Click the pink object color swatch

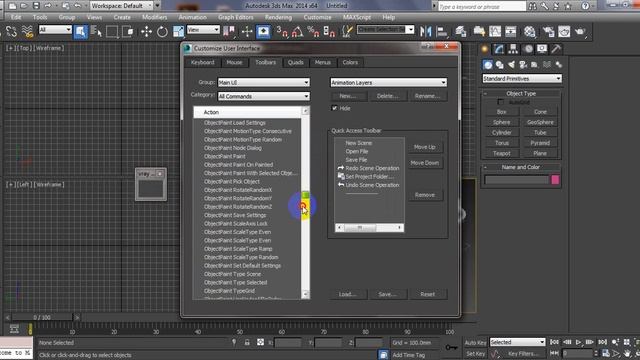tap(555, 180)
